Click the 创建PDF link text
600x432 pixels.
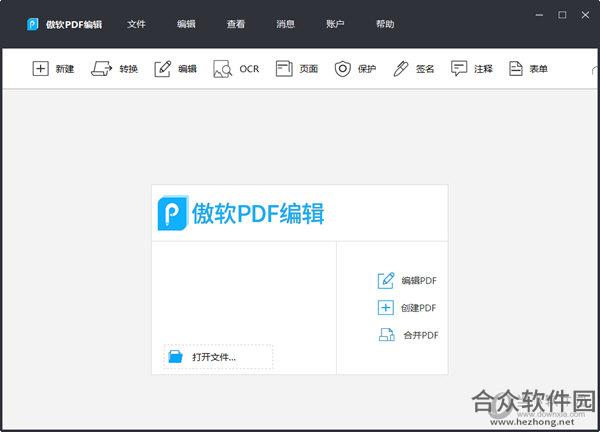tap(419, 308)
